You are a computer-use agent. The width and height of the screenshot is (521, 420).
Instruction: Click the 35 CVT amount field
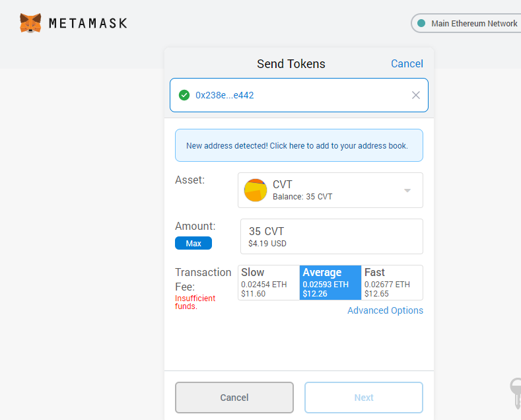[331, 236]
